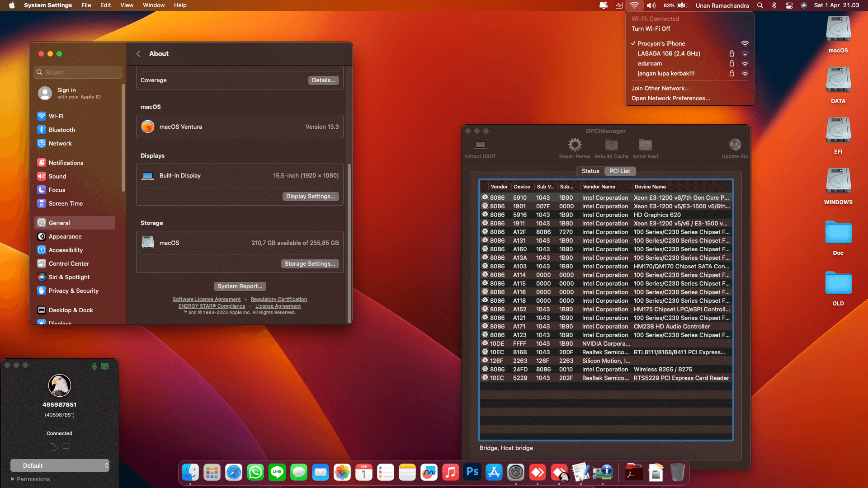Image resolution: width=868 pixels, height=488 pixels.
Task: Click the Update IDs globe icon
Action: (x=735, y=145)
